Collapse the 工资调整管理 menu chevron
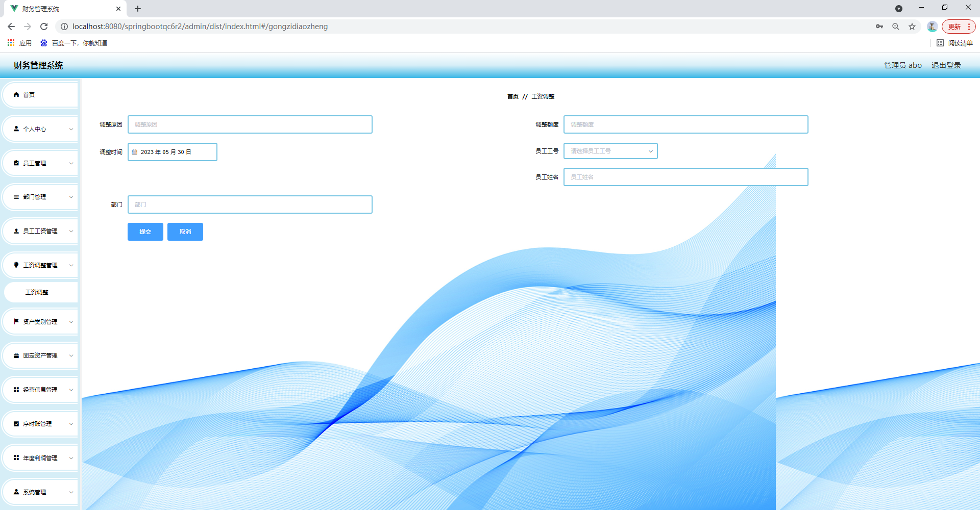Image resolution: width=980 pixels, height=510 pixels. (71, 265)
